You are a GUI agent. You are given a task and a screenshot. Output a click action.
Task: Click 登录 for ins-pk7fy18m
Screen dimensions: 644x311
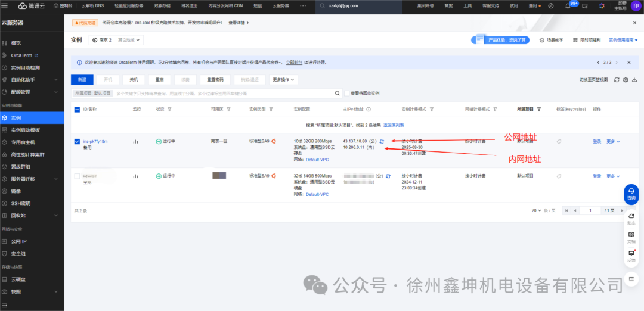pos(597,142)
